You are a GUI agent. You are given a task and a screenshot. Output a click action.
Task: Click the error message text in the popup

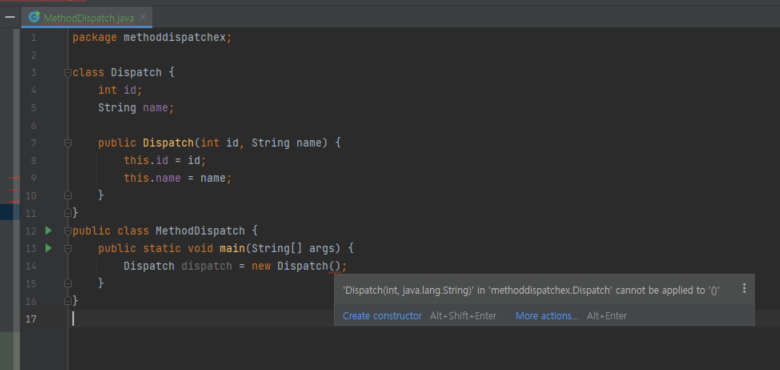[531, 291]
